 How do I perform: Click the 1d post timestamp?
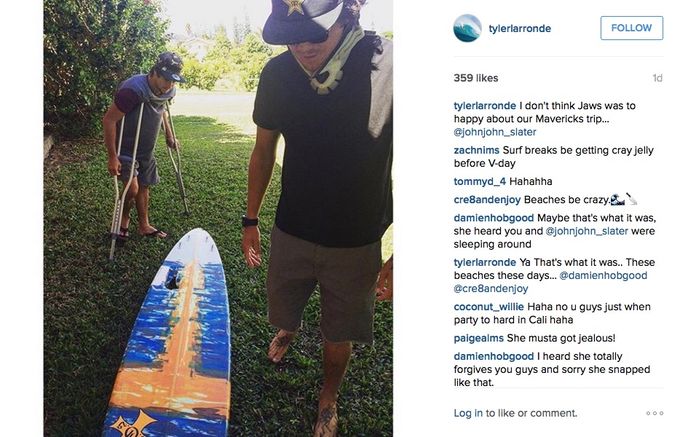point(657,78)
